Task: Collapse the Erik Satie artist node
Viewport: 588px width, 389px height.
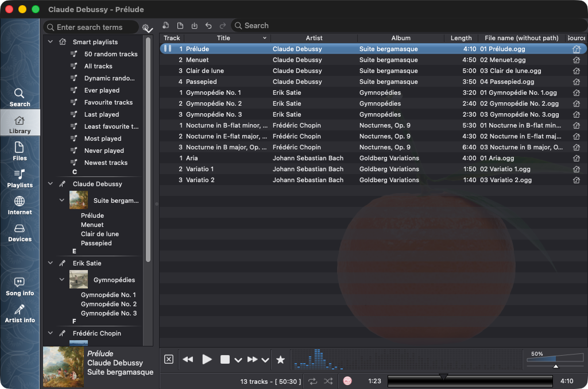Action: (51, 263)
